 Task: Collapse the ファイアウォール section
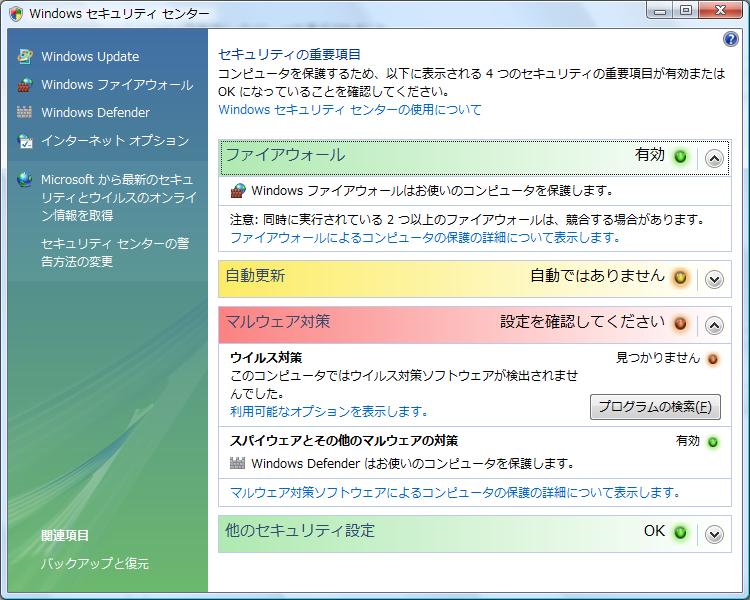click(714, 158)
